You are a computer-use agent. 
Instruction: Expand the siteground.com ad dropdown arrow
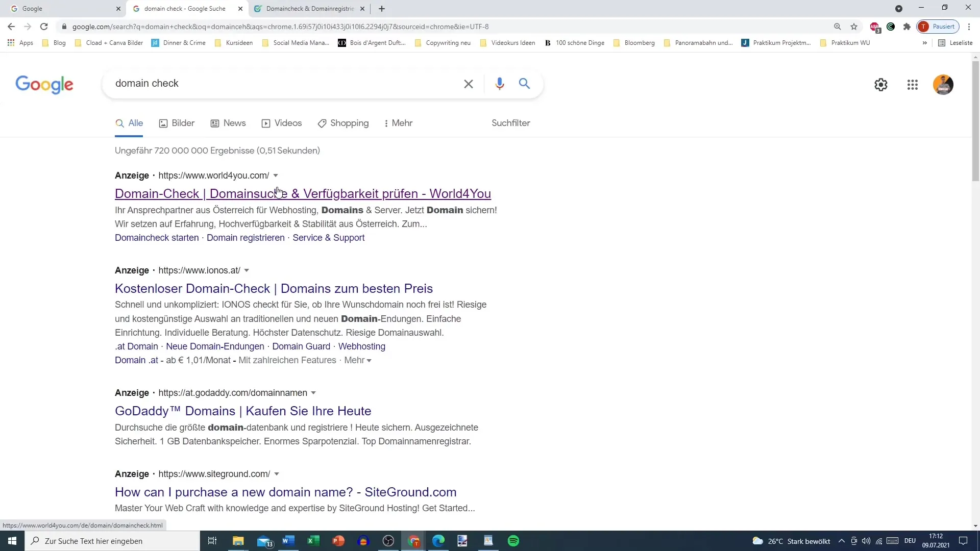point(277,474)
